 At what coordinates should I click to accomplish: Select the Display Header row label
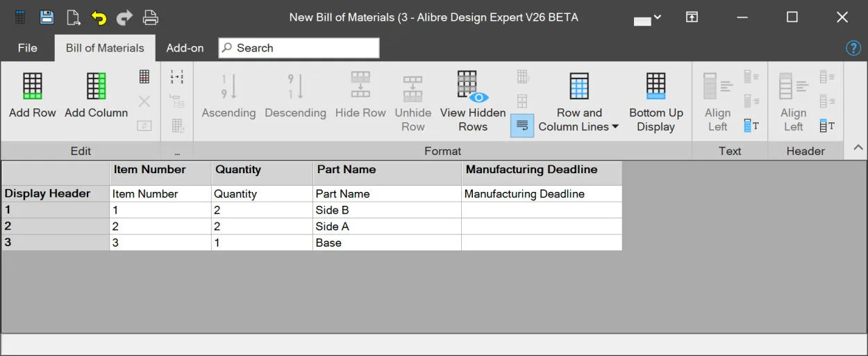55,193
